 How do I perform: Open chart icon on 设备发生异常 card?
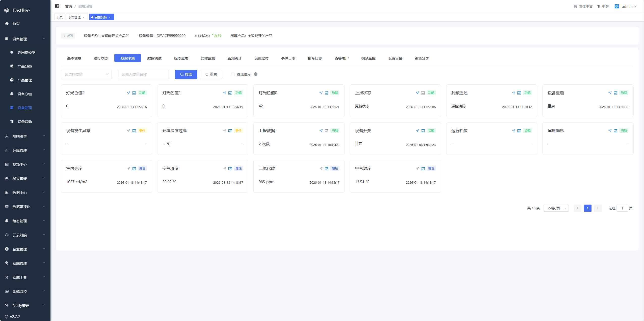coord(134,131)
